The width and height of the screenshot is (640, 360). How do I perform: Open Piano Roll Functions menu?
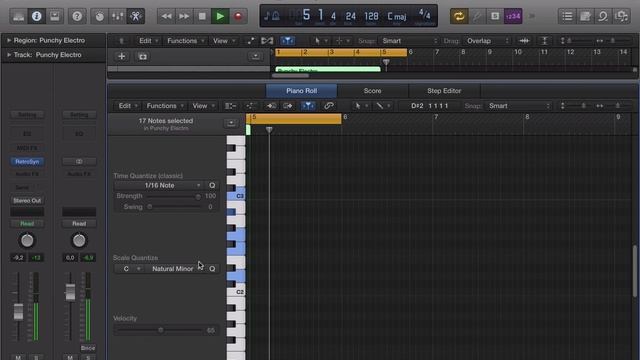(x=165, y=106)
